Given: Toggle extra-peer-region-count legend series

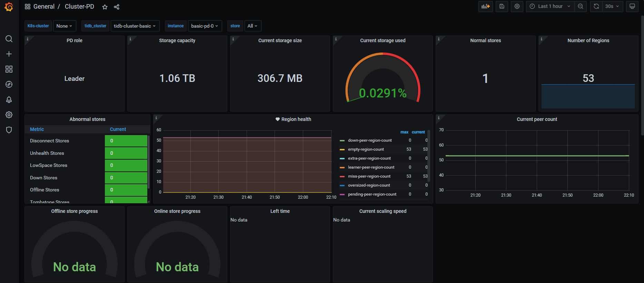Looking at the screenshot, I should pyautogui.click(x=369, y=158).
